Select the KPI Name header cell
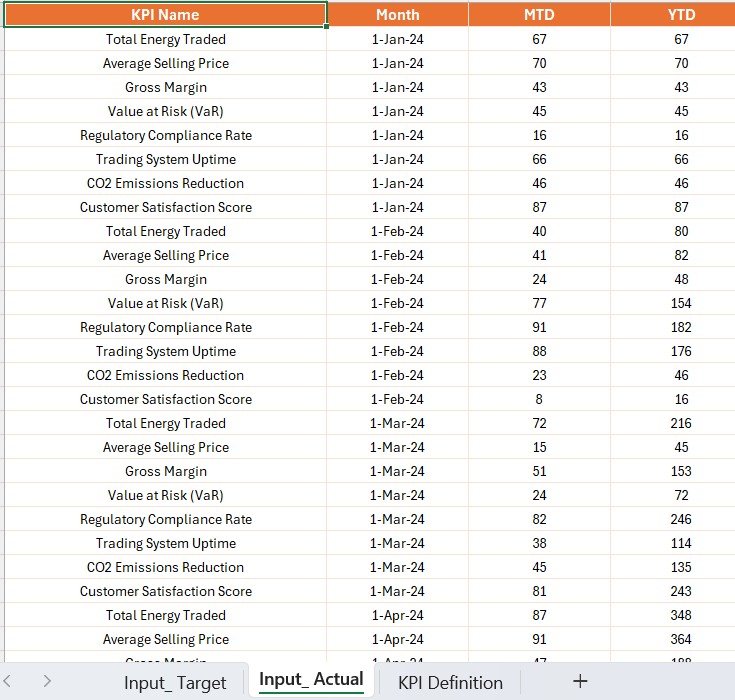The height and width of the screenshot is (700, 735). [x=165, y=15]
